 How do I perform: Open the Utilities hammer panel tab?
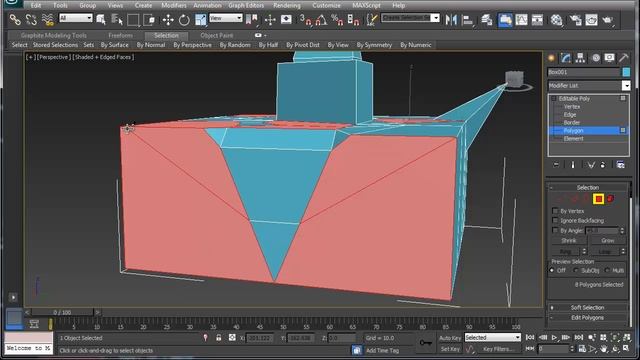click(x=624, y=58)
